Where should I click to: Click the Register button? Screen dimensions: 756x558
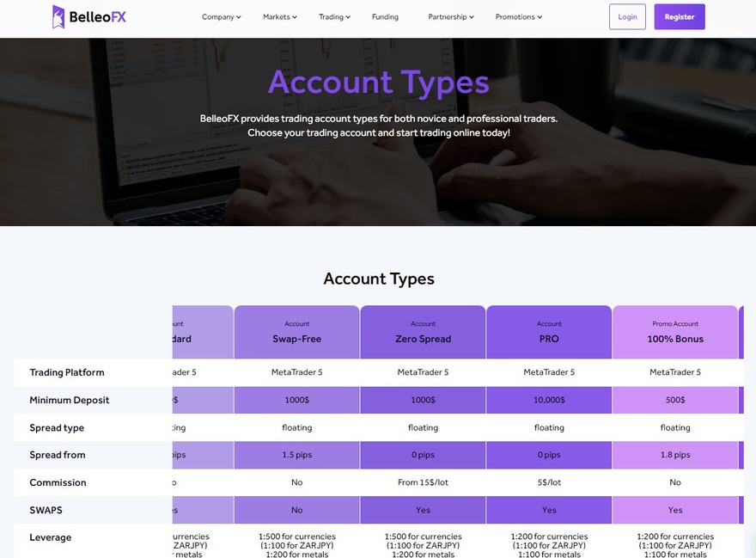click(x=680, y=17)
